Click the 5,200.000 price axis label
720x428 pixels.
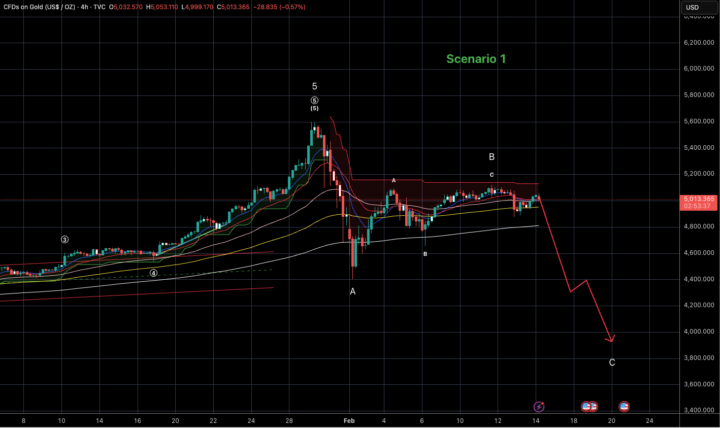tap(698, 174)
